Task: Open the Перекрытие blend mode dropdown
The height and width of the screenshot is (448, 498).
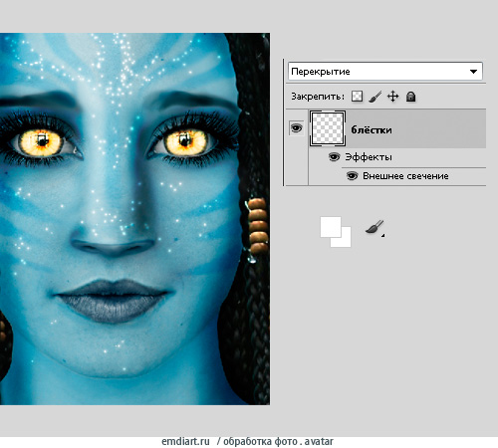Action: [385, 71]
